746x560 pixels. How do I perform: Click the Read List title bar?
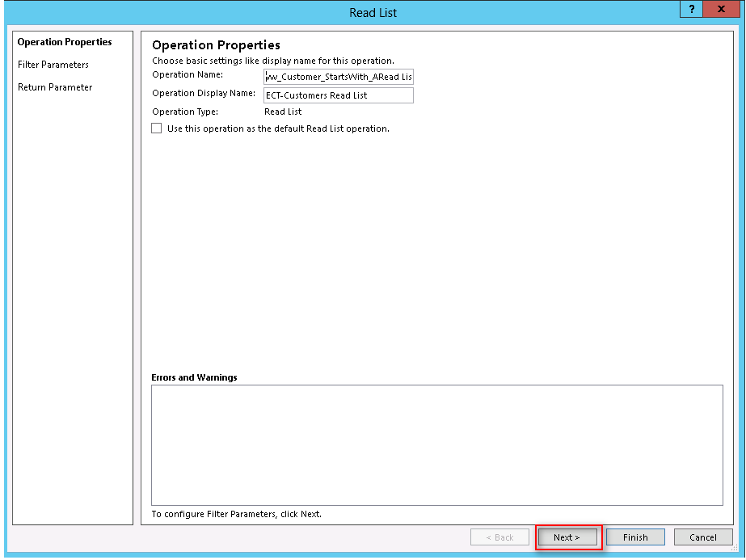tap(373, 12)
